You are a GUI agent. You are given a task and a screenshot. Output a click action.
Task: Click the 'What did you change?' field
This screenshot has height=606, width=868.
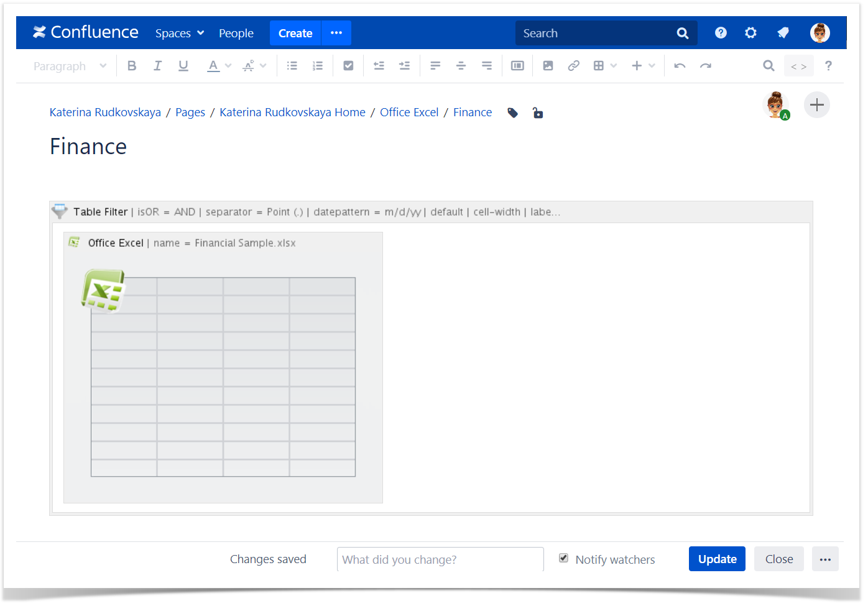[x=440, y=559]
